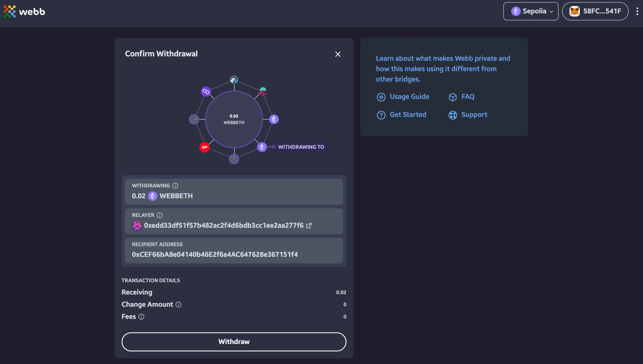Click the relayer address 0xedd33df5...77f6
This screenshot has height=364, width=643.
[x=224, y=226]
